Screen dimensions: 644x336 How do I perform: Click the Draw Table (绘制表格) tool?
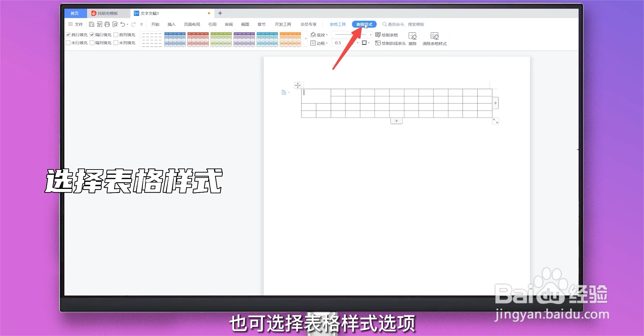point(386,35)
